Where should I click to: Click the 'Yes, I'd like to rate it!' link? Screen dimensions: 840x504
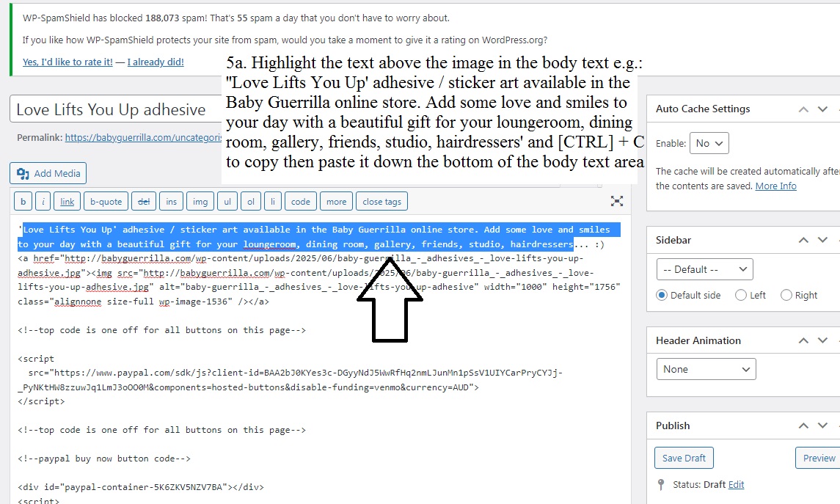67,62
